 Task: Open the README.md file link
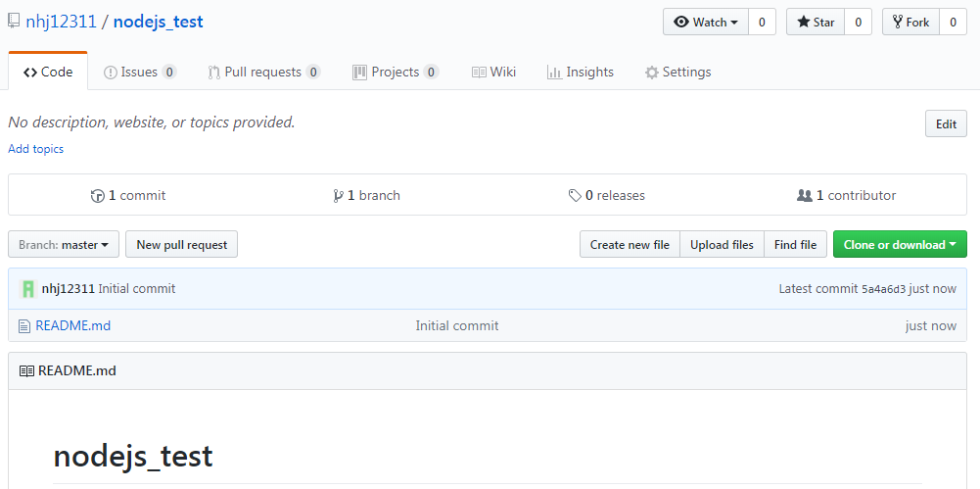(x=73, y=325)
